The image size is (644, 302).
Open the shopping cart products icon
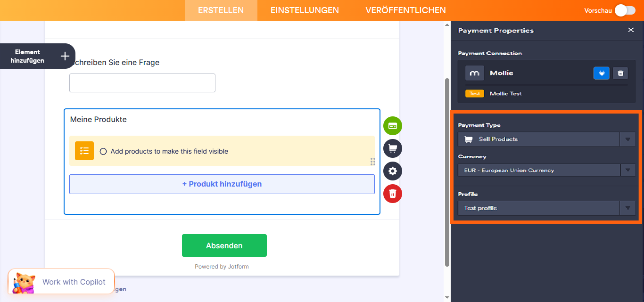[392, 148]
